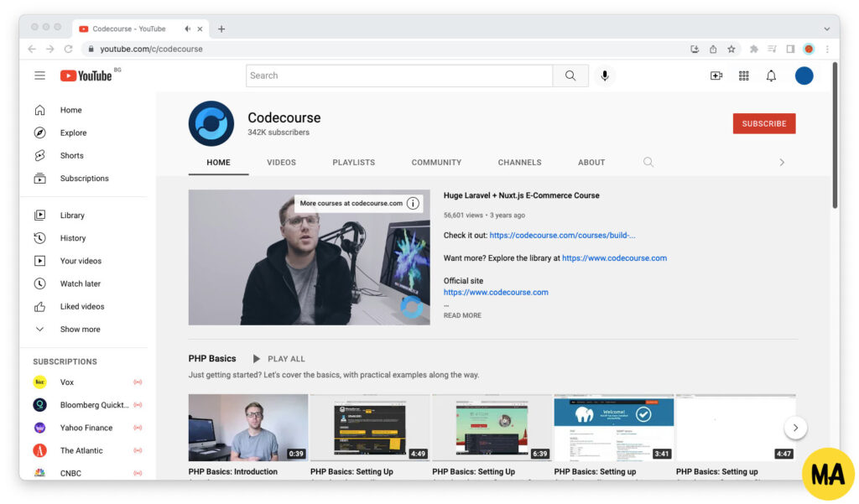Open the browser extensions puzzle icon
Image resolution: width=859 pixels, height=504 pixels.
754,49
